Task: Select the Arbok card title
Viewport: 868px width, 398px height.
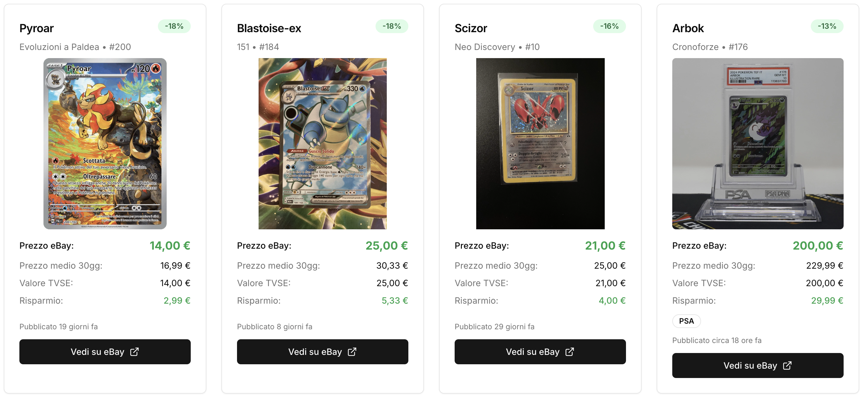Action: 688,28
